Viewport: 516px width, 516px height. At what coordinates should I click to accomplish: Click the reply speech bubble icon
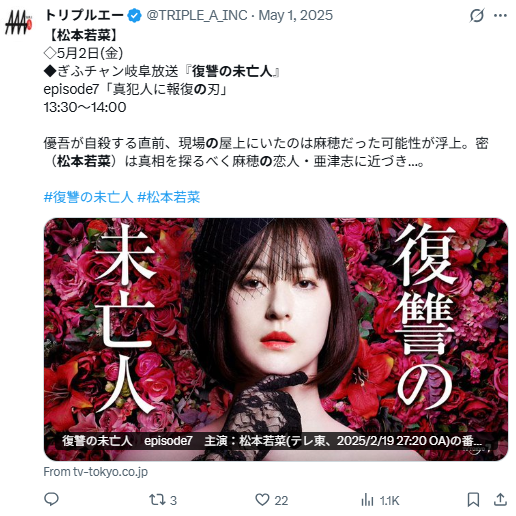click(x=51, y=499)
